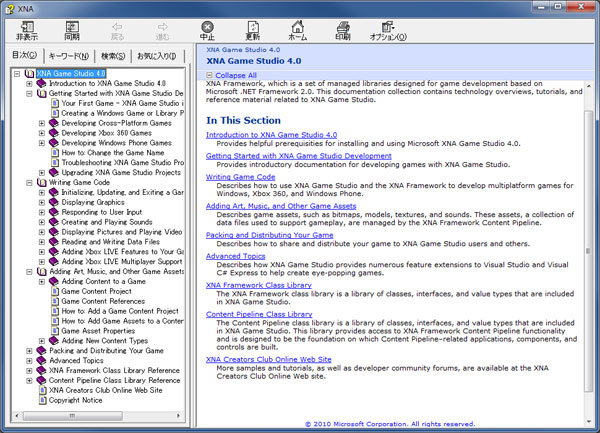Click the Sync (同期) toolbar icon
This screenshot has width=600, height=433.
click(72, 27)
